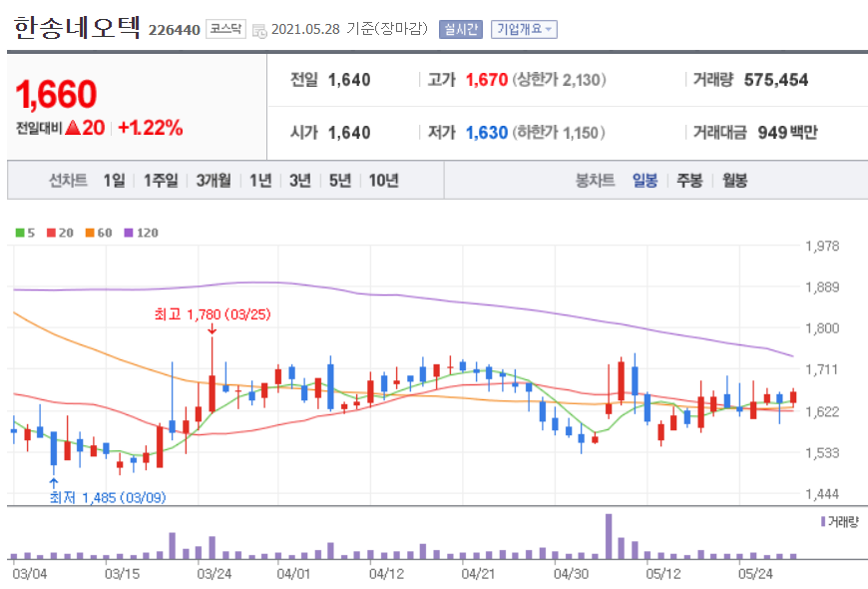Click the current price 1,660
Screen dimensions: 868x589
[57, 94]
